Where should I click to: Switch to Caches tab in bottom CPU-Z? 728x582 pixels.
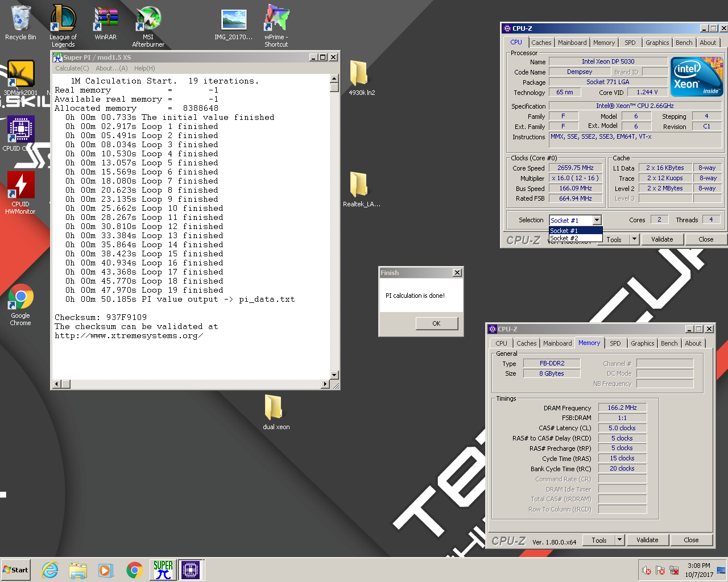[527, 343]
